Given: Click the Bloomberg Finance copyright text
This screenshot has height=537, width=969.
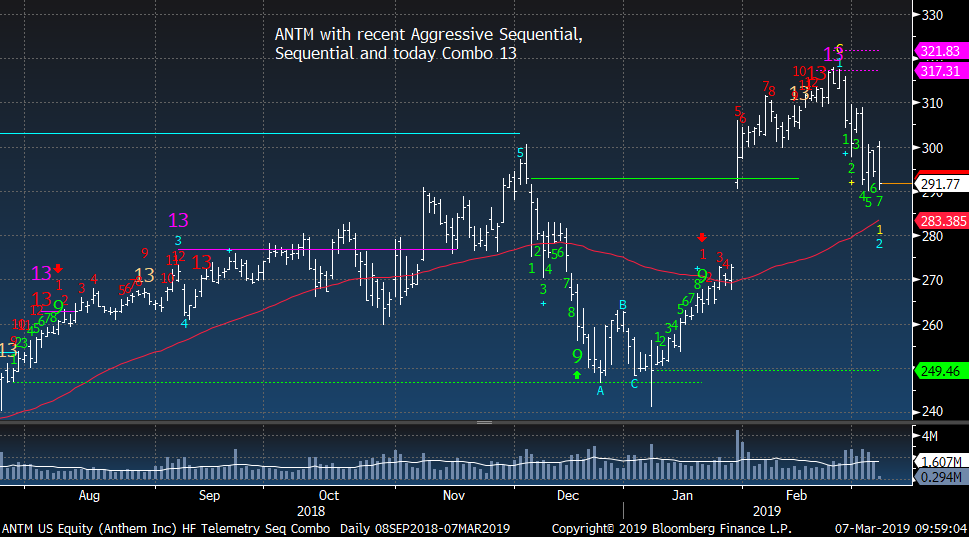Looking at the screenshot, I should pos(671,528).
